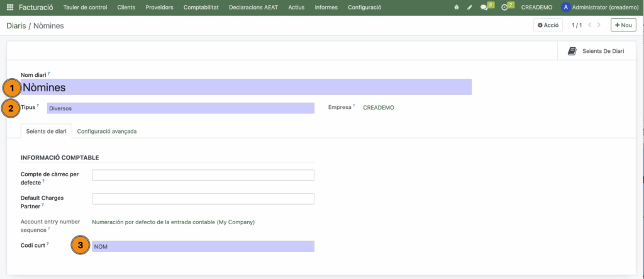The image size is (644, 279).
Task: Open Seients De Diari smart button
Action: tap(596, 51)
